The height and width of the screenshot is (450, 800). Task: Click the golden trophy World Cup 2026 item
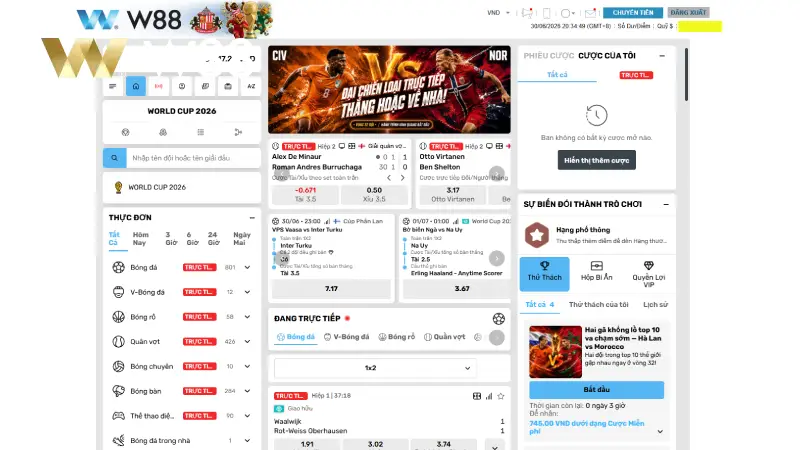point(182,187)
